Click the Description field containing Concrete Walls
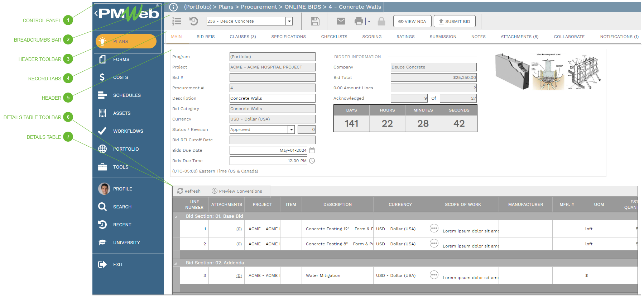644x297 pixels. [272, 98]
